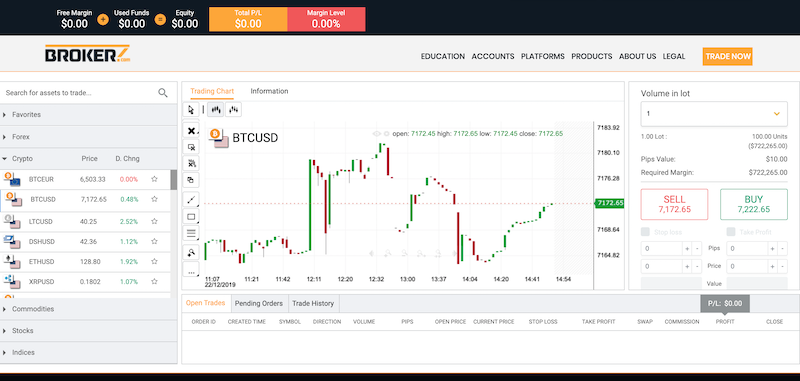Expand the Favorites category

point(89,115)
